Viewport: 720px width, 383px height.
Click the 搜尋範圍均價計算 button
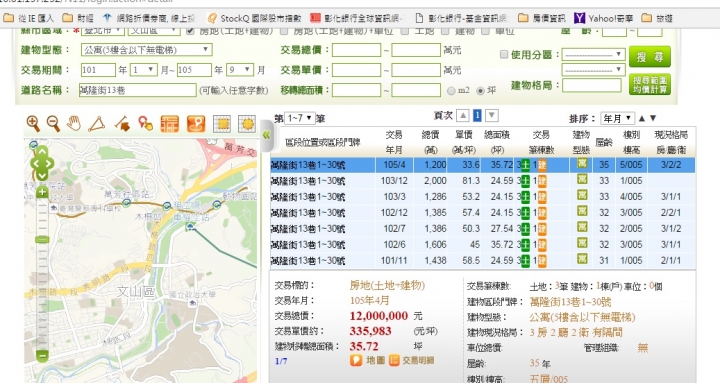(x=650, y=84)
